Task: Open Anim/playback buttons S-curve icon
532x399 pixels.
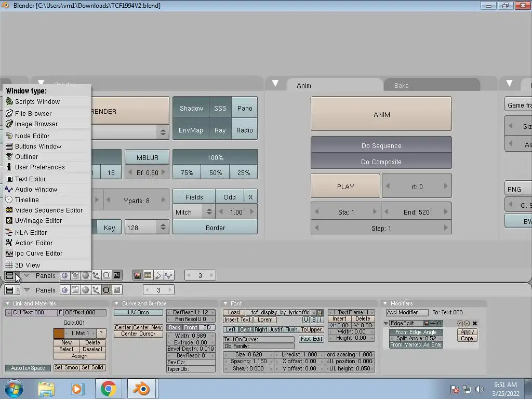Action: click(158, 275)
